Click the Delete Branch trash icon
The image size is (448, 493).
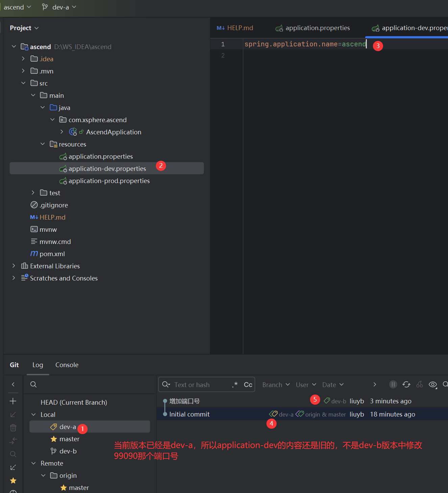pos(13,428)
